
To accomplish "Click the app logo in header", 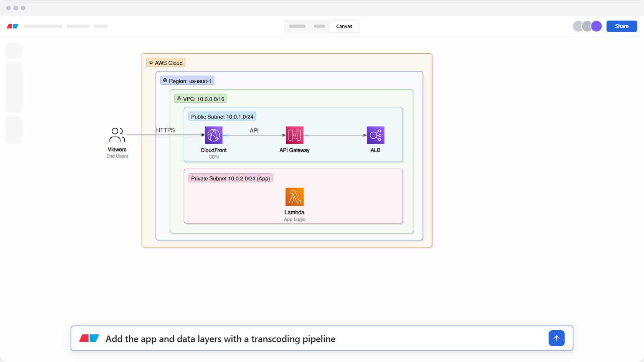I will tap(13, 26).
